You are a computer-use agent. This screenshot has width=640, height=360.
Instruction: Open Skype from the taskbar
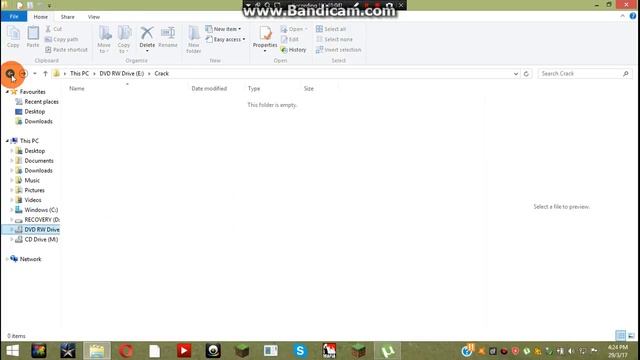[x=300, y=351]
